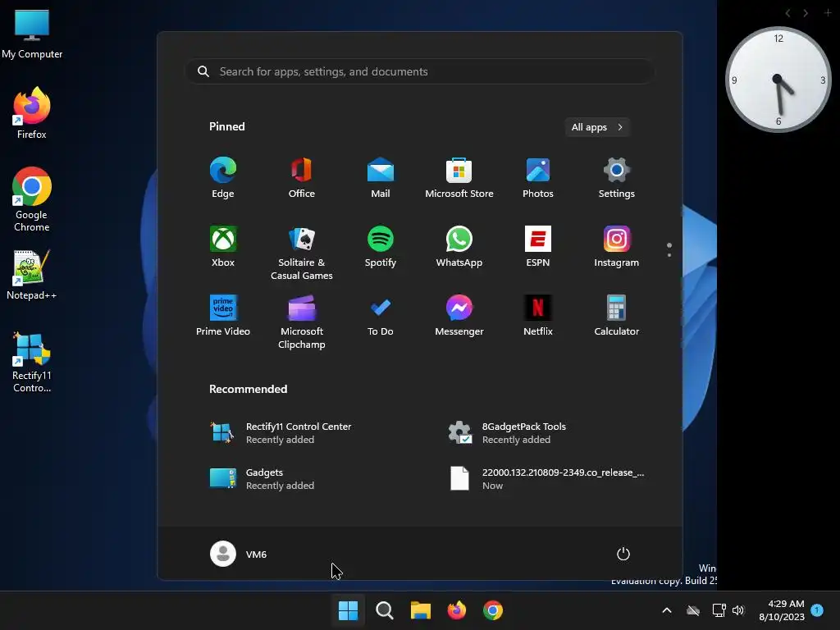Open the To Do app
The width and height of the screenshot is (840, 630).
[381, 316]
